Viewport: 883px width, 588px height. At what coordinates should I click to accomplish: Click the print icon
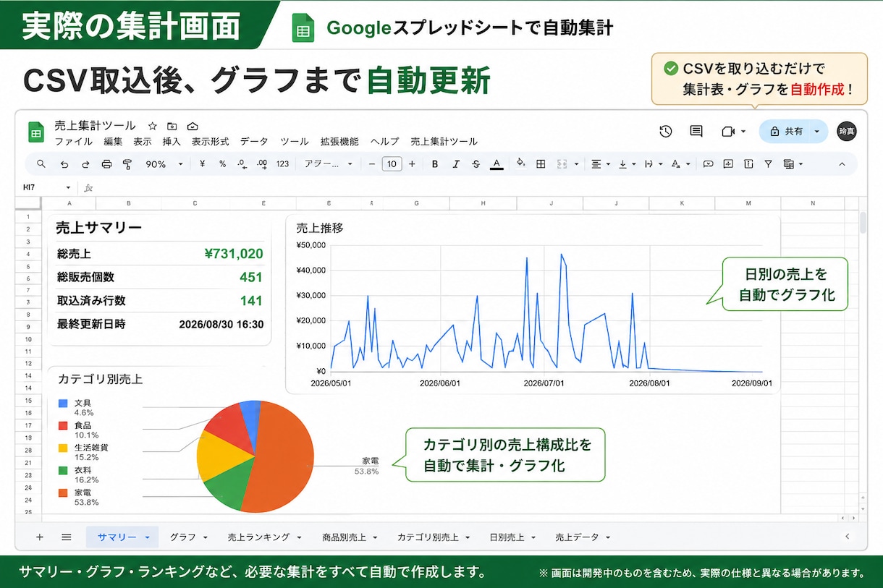pyautogui.click(x=107, y=164)
